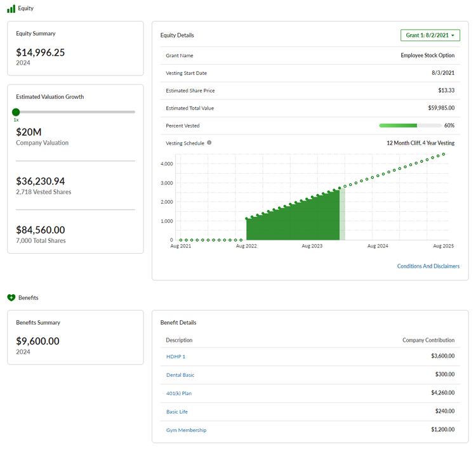Click the first vesting dot at Aug 2021
The width and height of the screenshot is (476, 449).
(x=180, y=240)
